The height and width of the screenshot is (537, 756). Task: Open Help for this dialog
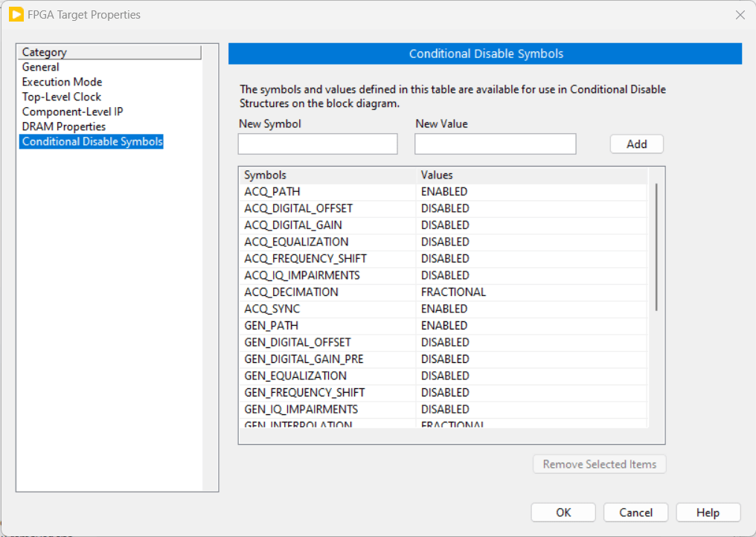pos(708,512)
